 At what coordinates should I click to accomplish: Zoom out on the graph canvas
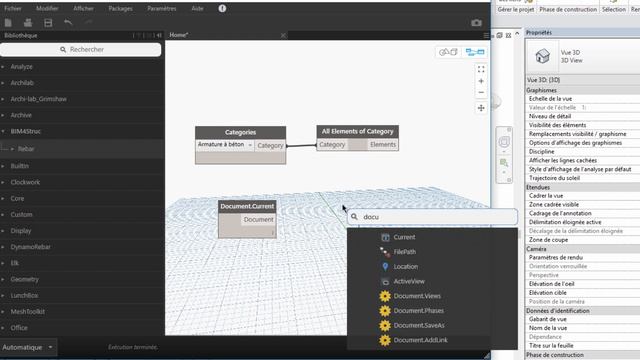(x=481, y=93)
